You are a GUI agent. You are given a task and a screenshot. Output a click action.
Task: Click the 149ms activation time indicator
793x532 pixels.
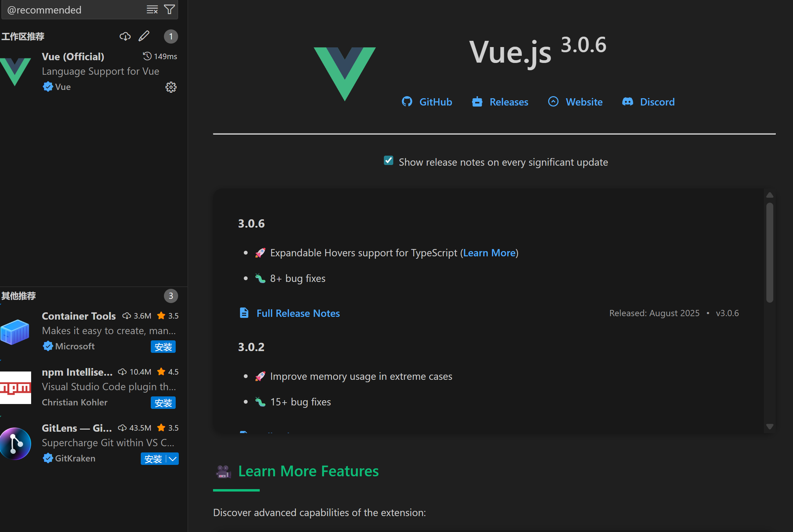[160, 56]
